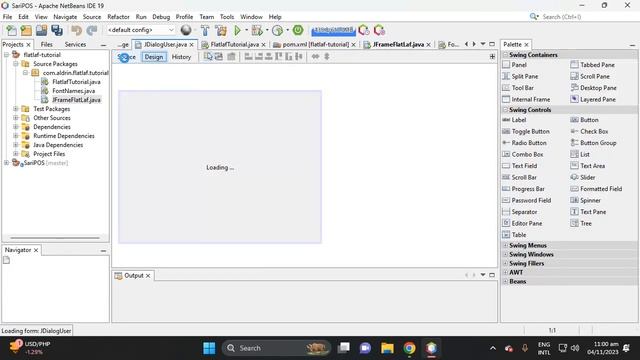Select Label component in Palette

pos(514,120)
